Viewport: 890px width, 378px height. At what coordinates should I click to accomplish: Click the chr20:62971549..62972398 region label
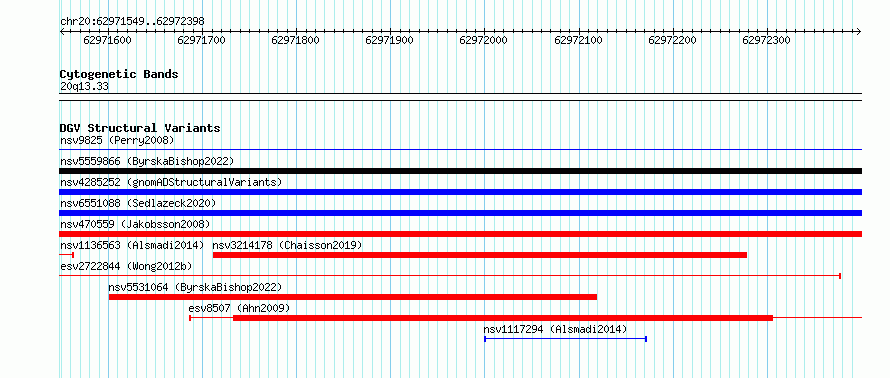[x=132, y=22]
